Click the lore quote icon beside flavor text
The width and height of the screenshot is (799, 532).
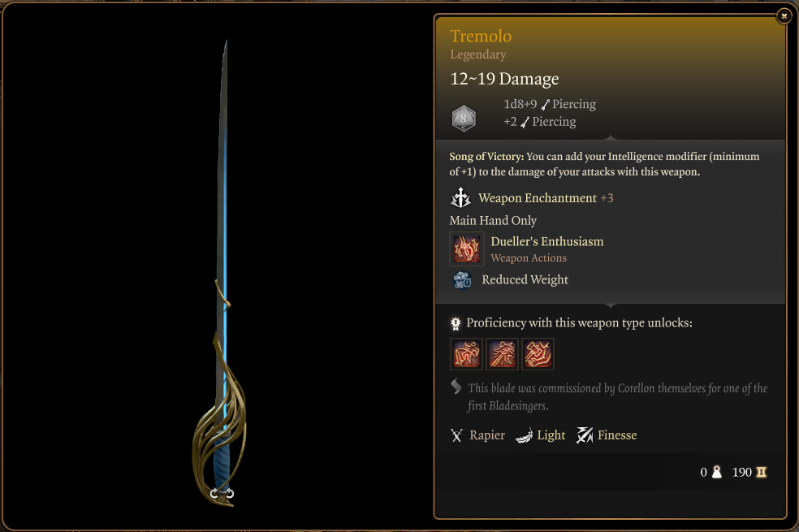point(456,387)
